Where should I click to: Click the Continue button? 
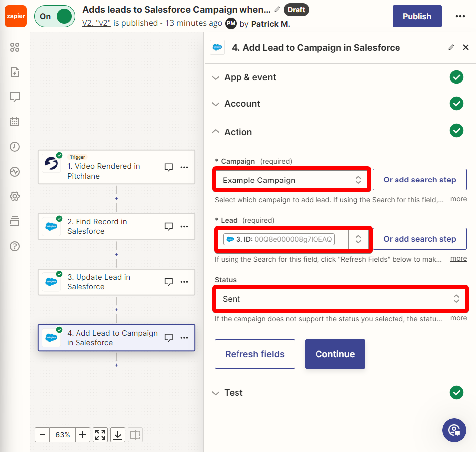click(x=335, y=354)
